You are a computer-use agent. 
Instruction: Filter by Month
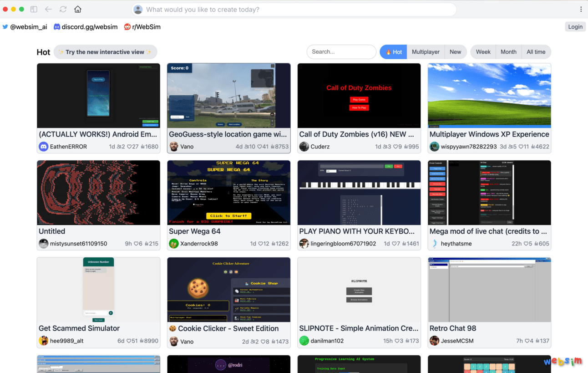[508, 52]
